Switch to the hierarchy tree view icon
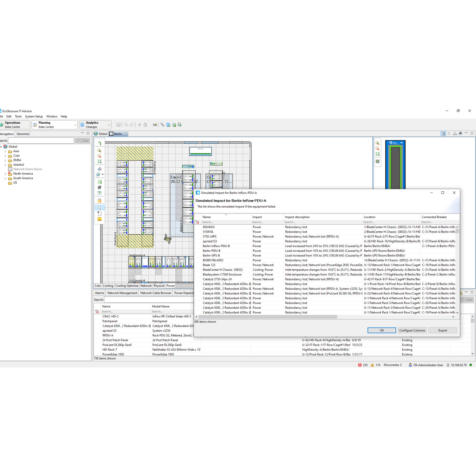 (x=455, y=134)
